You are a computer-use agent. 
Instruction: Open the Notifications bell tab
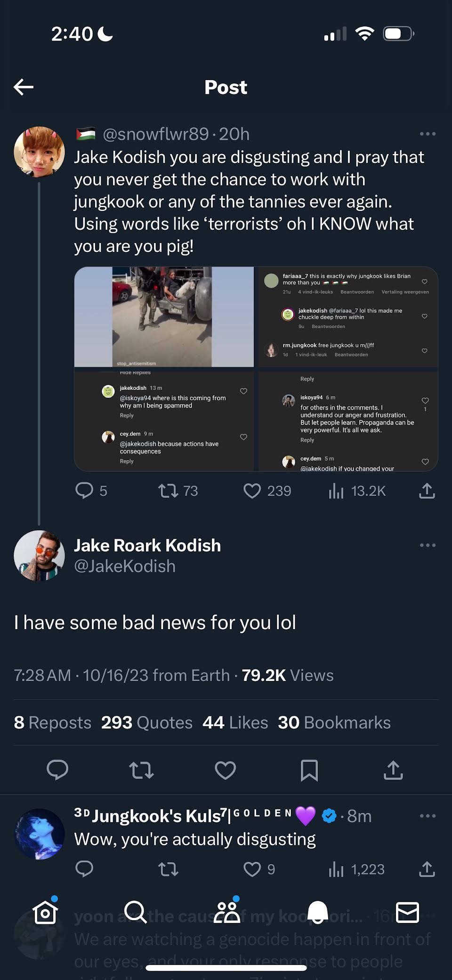[x=317, y=912]
